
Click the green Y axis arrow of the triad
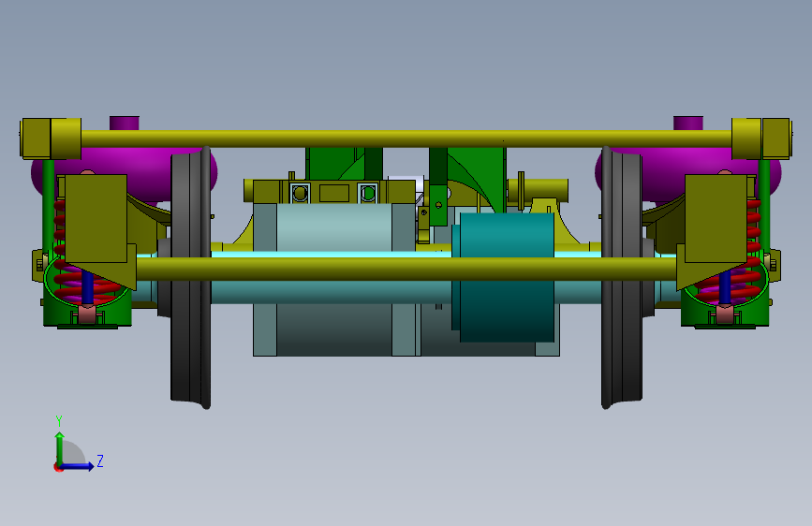click(x=60, y=447)
